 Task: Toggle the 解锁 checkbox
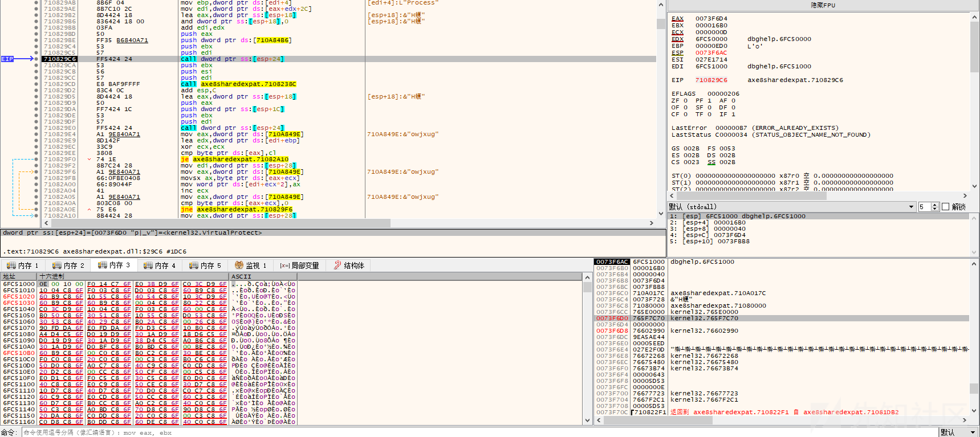click(945, 207)
